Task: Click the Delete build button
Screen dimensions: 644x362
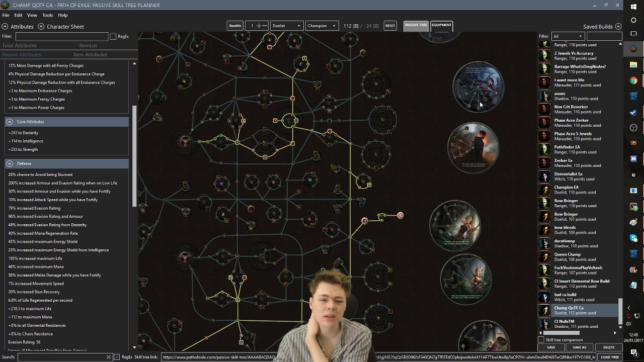Action: pyautogui.click(x=608, y=347)
